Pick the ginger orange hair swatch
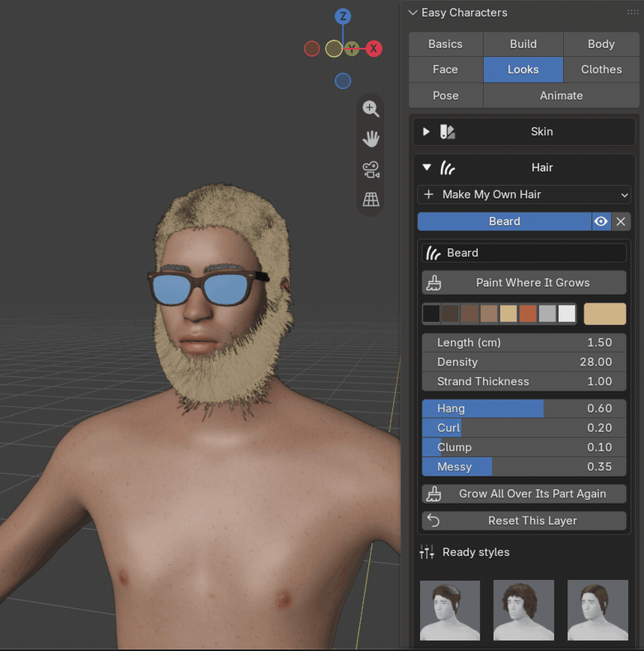644x651 pixels. [528, 314]
